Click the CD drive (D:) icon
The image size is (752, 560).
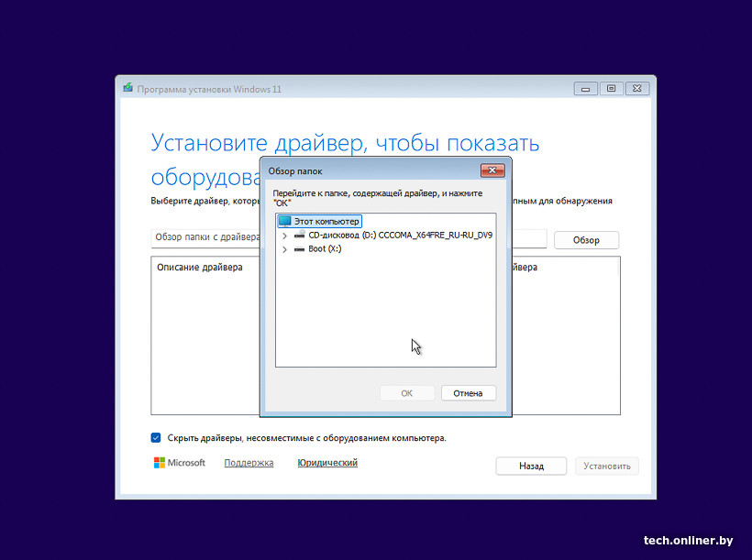coord(300,235)
